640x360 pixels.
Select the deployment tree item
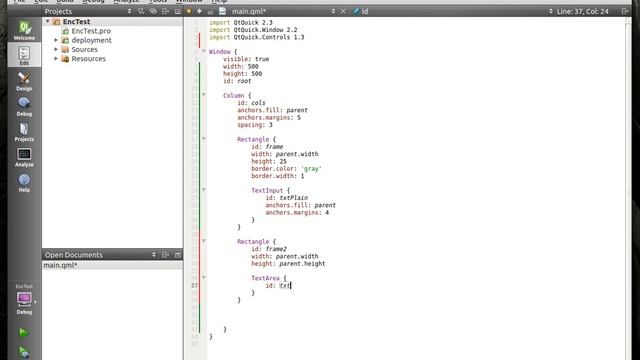(x=91, y=40)
